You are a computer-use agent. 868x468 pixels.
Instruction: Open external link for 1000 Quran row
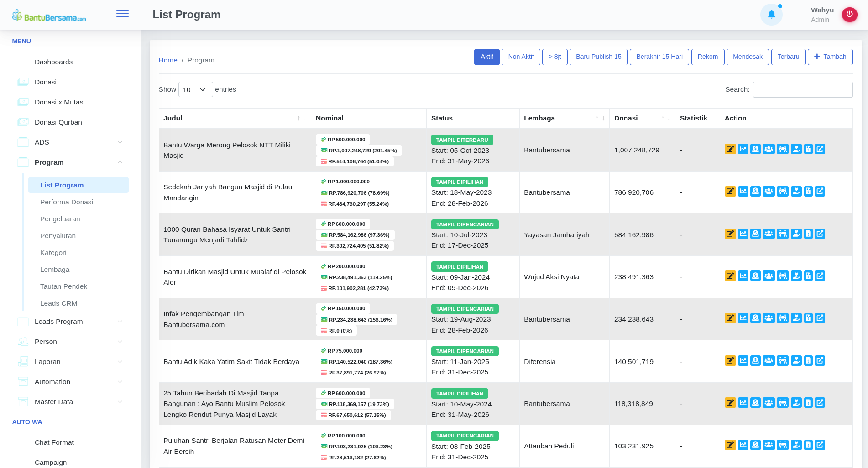pos(820,234)
